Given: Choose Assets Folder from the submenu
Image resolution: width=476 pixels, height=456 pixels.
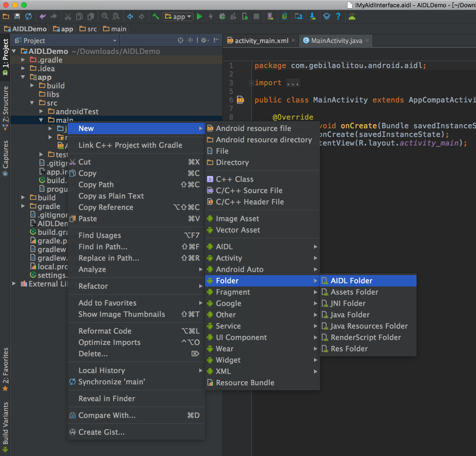Looking at the screenshot, I should pyautogui.click(x=368, y=292).
